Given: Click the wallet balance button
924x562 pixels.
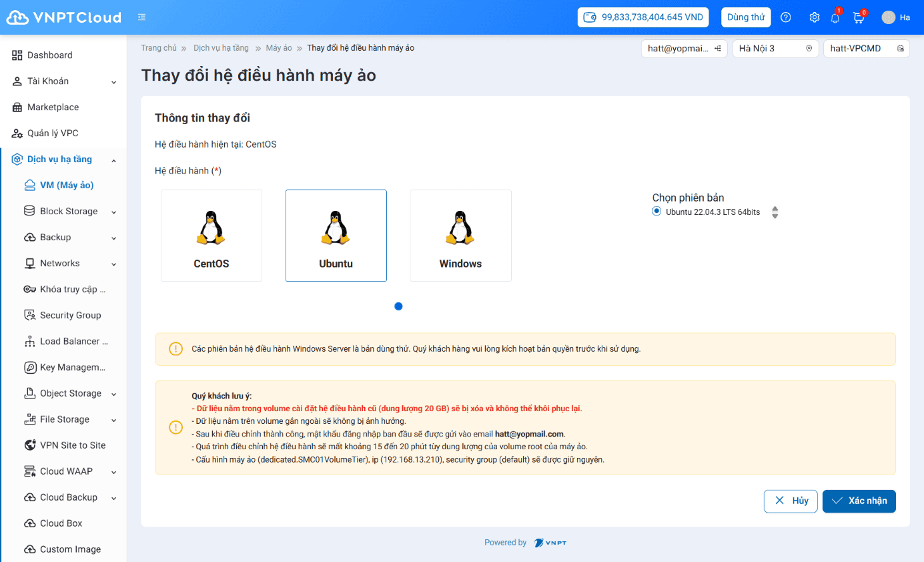Looking at the screenshot, I should click(x=643, y=17).
